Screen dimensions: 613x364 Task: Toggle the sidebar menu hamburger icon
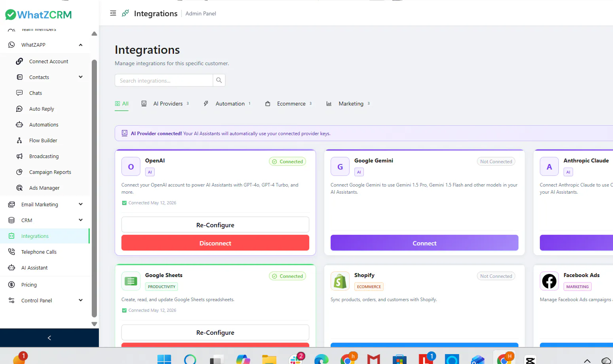coord(113,13)
